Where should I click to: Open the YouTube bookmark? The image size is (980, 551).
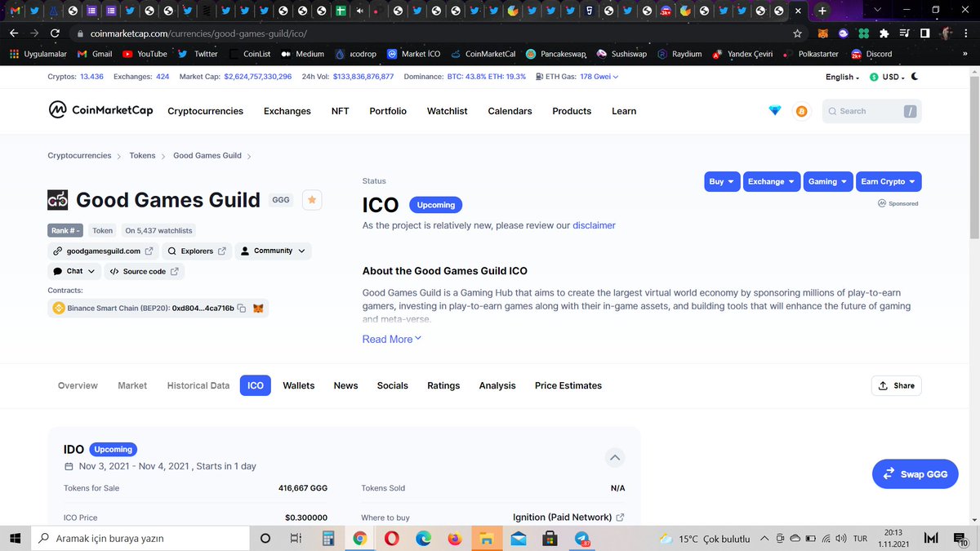[x=145, y=54]
